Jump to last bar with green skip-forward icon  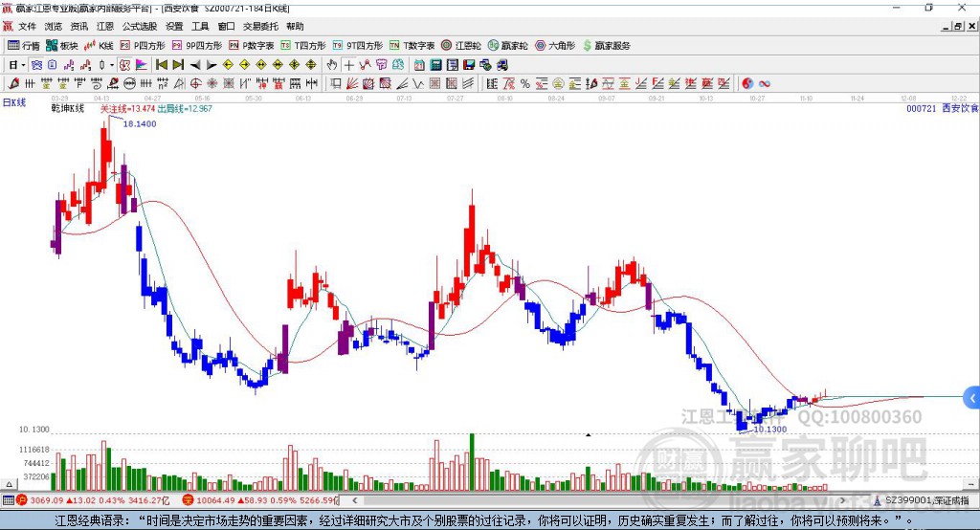point(178,65)
